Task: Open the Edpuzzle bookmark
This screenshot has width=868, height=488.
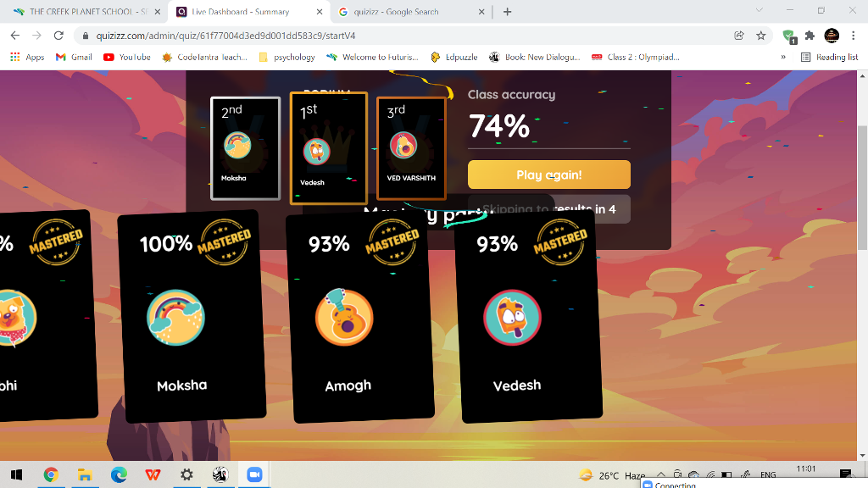Action: pos(454,57)
